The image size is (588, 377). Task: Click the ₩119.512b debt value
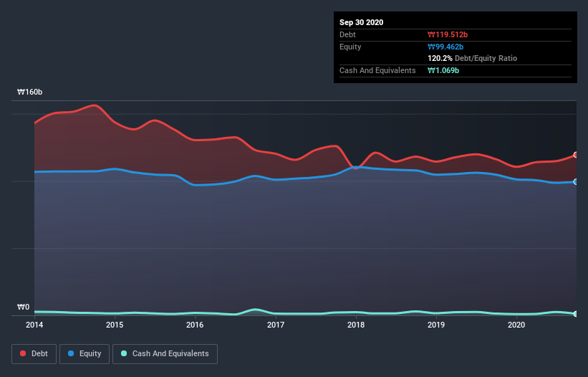[448, 34]
